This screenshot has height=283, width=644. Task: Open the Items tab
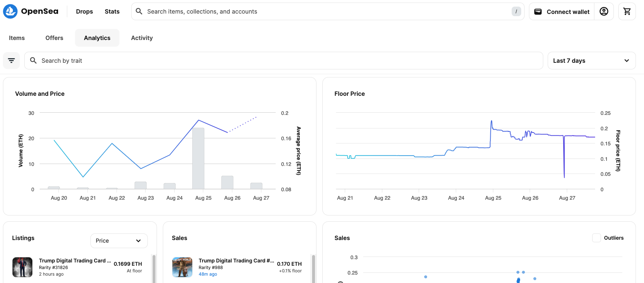(x=17, y=38)
